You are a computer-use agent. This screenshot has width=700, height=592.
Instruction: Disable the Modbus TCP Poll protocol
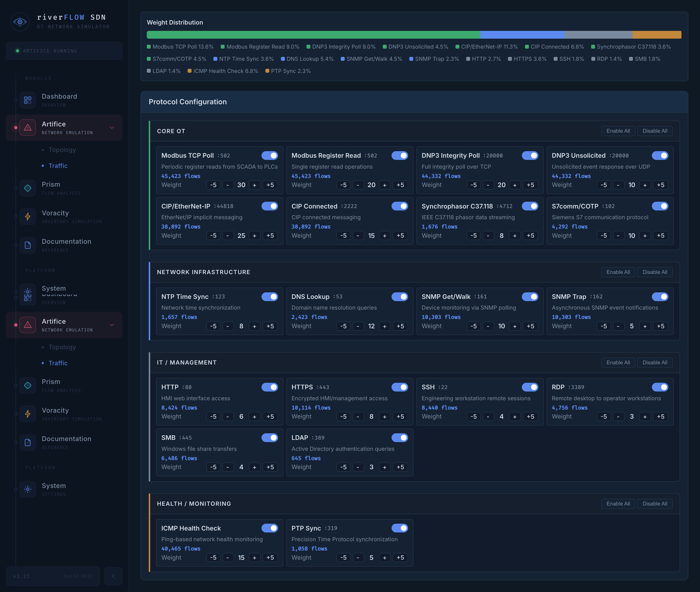(x=270, y=155)
